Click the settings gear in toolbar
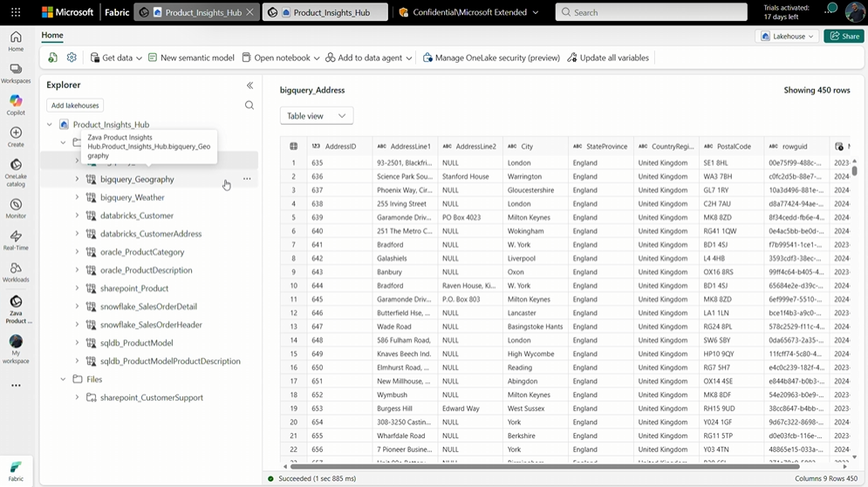The image size is (868, 487). pyautogui.click(x=72, y=58)
